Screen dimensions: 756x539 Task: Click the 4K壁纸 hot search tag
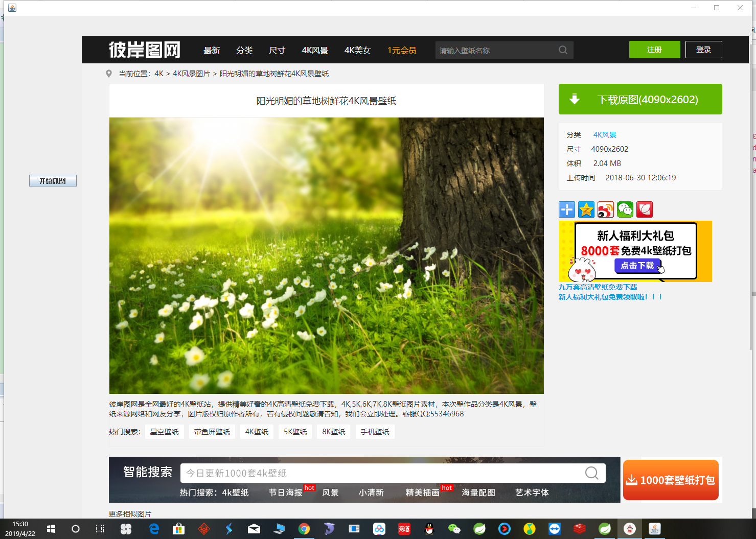pos(257,432)
